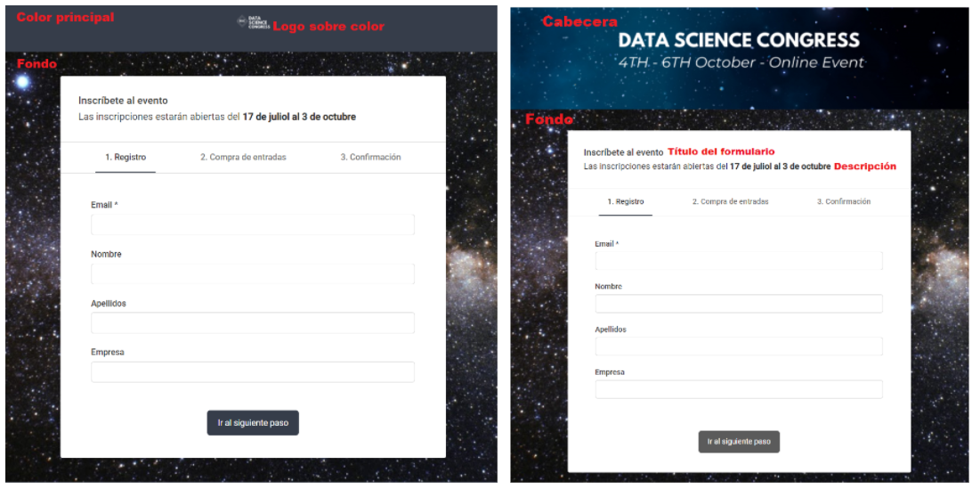Viewport: 980px width, 489px height.
Task: Click dark 'Ir al siguiente paso' button on left
Action: coord(253,423)
